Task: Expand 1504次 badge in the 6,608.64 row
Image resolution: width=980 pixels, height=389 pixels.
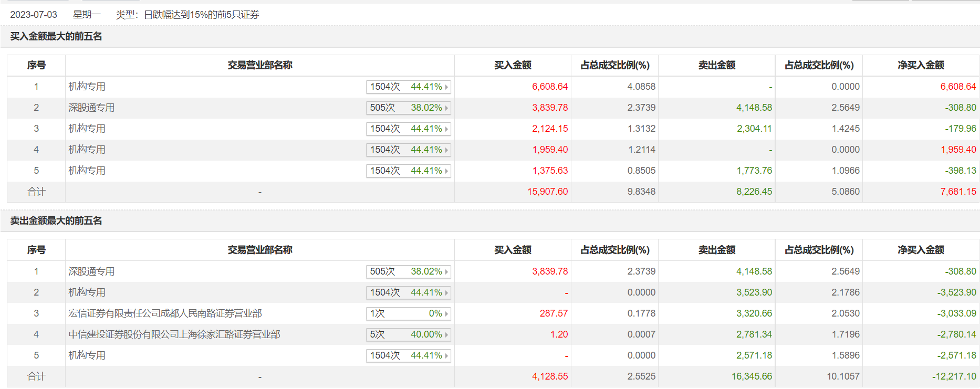Action: click(408, 87)
